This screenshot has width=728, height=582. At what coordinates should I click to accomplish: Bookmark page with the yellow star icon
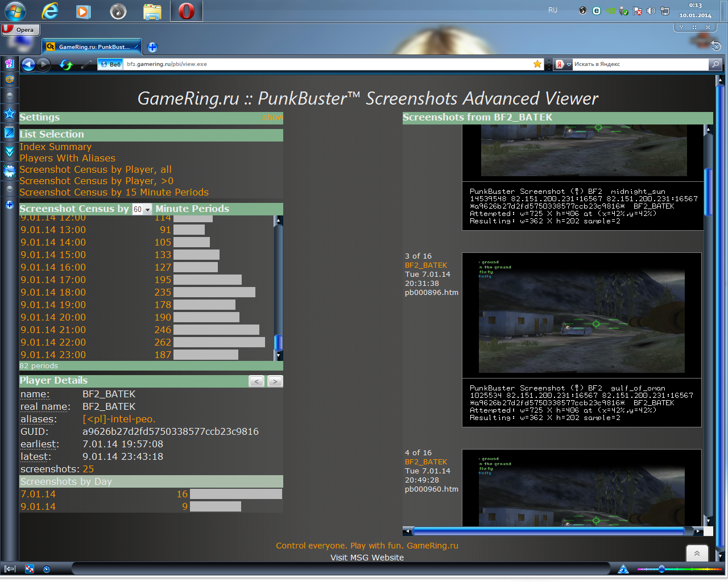coord(537,64)
